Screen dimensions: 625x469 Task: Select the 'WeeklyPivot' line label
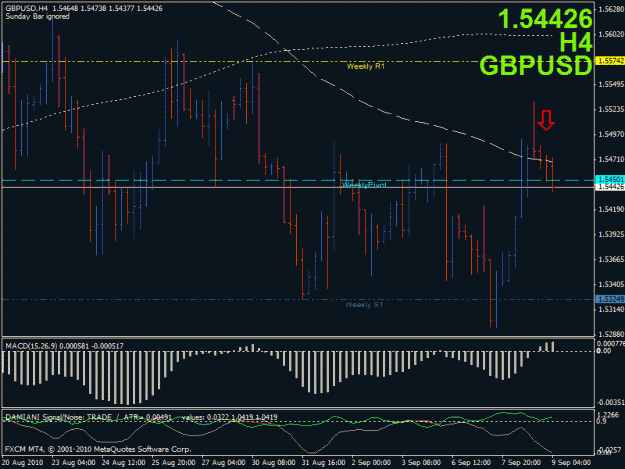[364, 185]
